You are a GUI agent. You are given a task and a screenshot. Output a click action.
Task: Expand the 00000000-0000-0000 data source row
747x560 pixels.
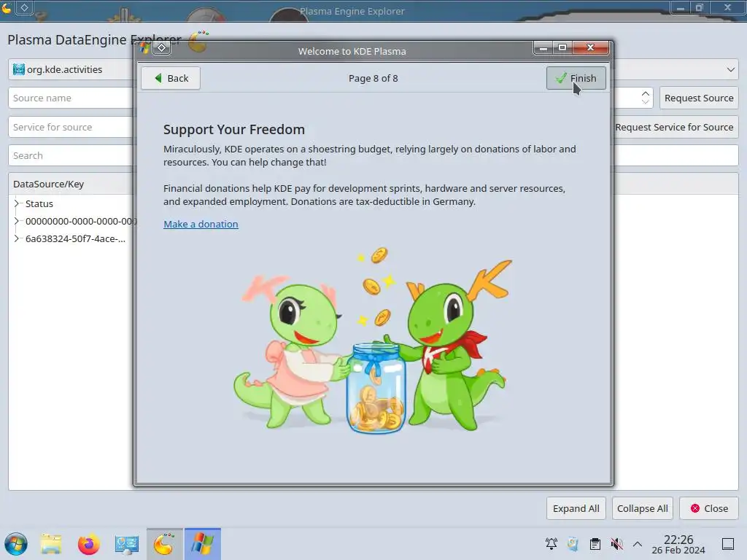click(17, 221)
